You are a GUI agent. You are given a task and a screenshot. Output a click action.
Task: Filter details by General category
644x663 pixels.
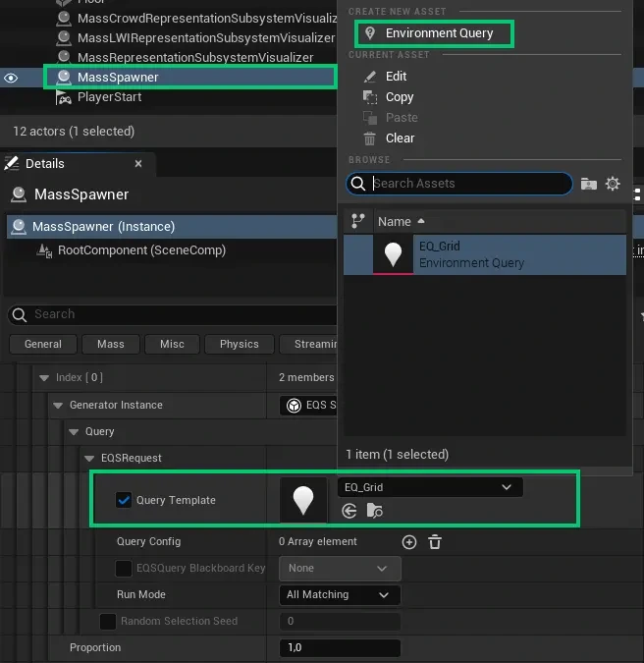click(x=43, y=344)
